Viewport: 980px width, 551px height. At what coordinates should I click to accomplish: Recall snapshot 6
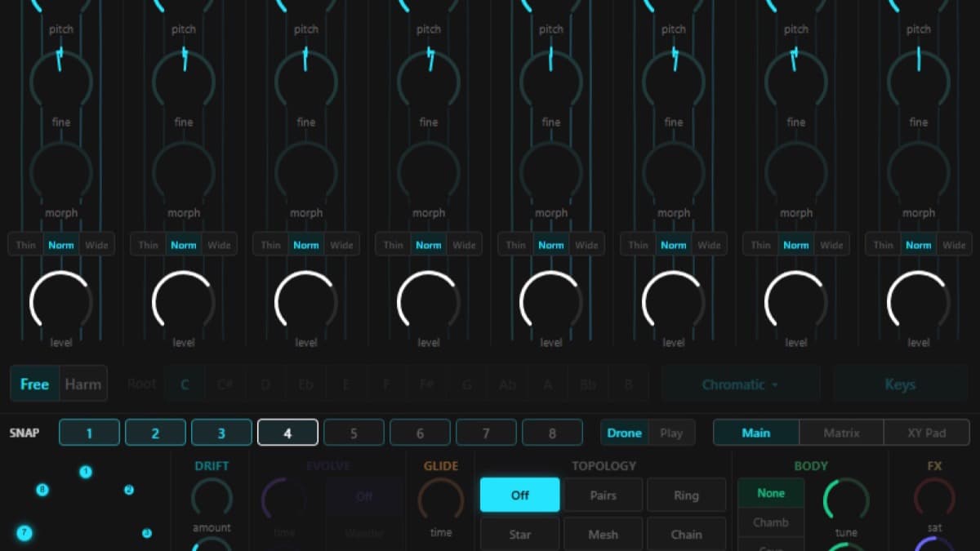coord(420,433)
